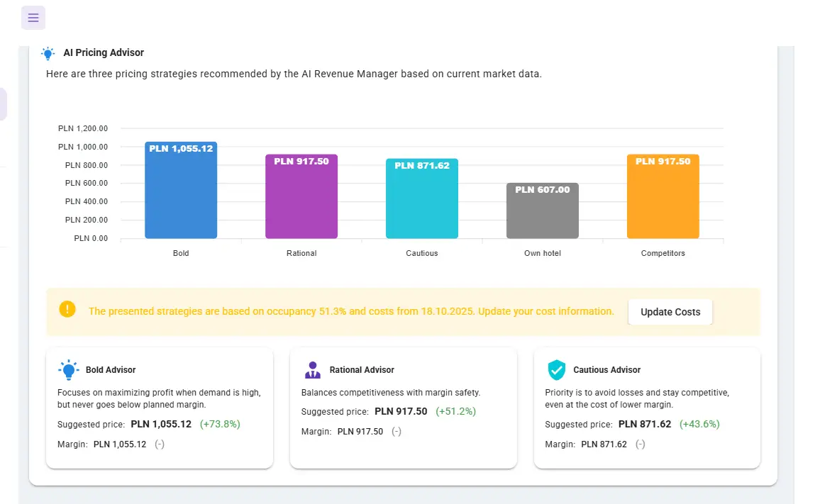Click Bold suggested price PLN 1,055.12
Screen dimensions: 815x504
(x=161, y=425)
